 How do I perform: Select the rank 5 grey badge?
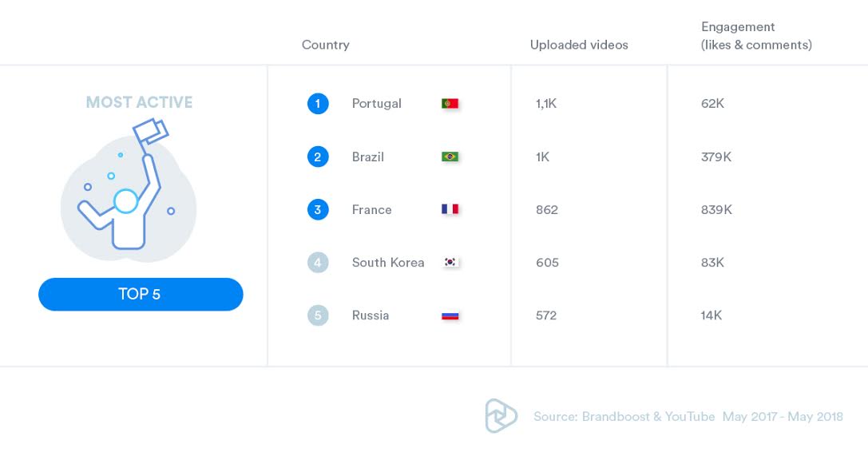318,315
